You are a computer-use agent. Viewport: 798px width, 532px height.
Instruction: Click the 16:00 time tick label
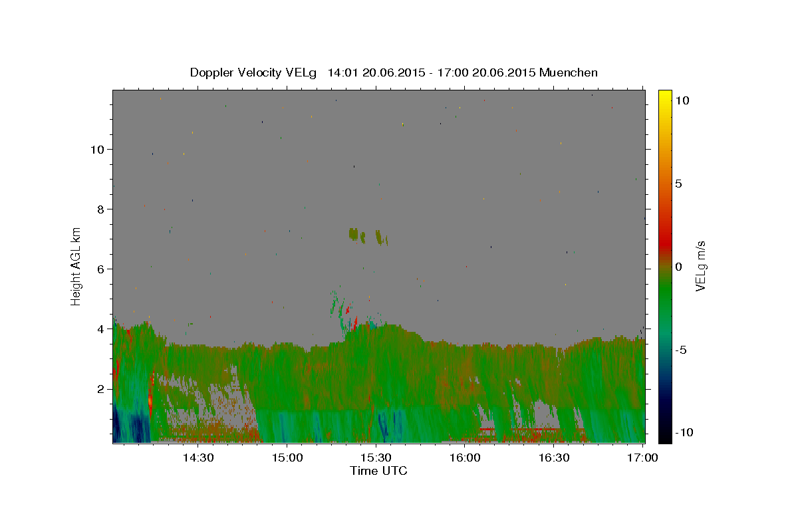pos(465,458)
